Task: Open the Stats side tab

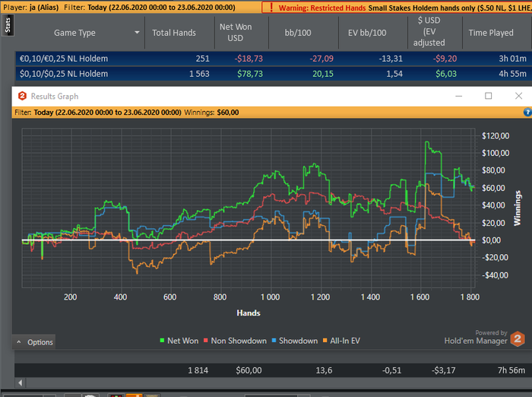Action: [8, 25]
